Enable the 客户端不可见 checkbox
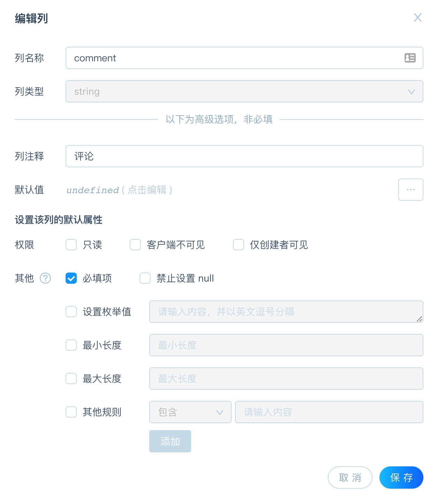The width and height of the screenshot is (445, 504). tap(135, 245)
